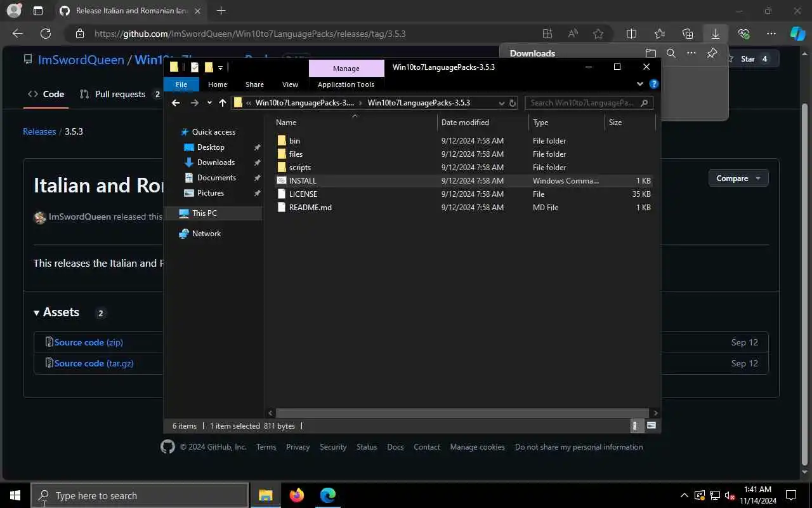This screenshot has height=508, width=812.
Task: Select the README.md file
Action: [x=310, y=208]
